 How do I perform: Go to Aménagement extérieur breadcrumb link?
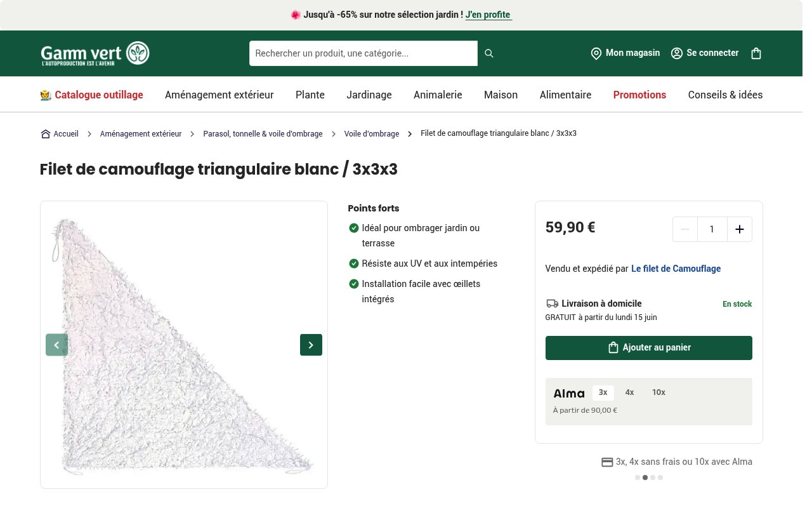141,134
